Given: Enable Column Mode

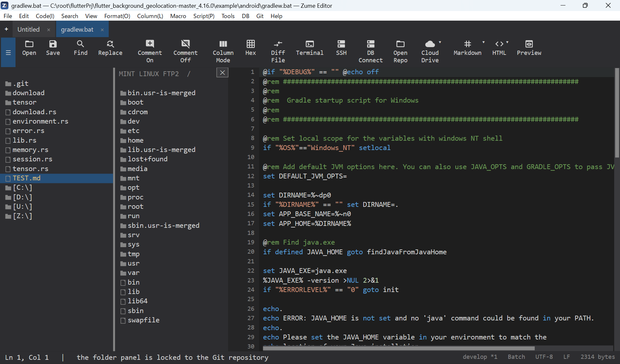Looking at the screenshot, I should pos(223,52).
